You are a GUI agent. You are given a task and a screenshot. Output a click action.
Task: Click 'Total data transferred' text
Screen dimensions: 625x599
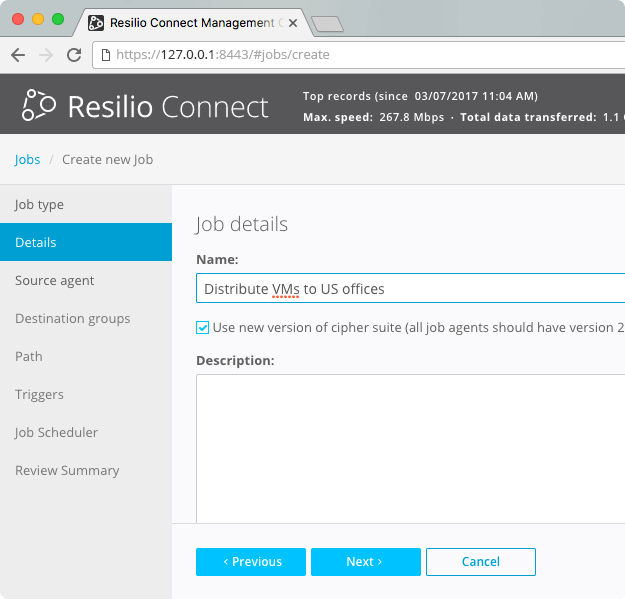point(528,117)
